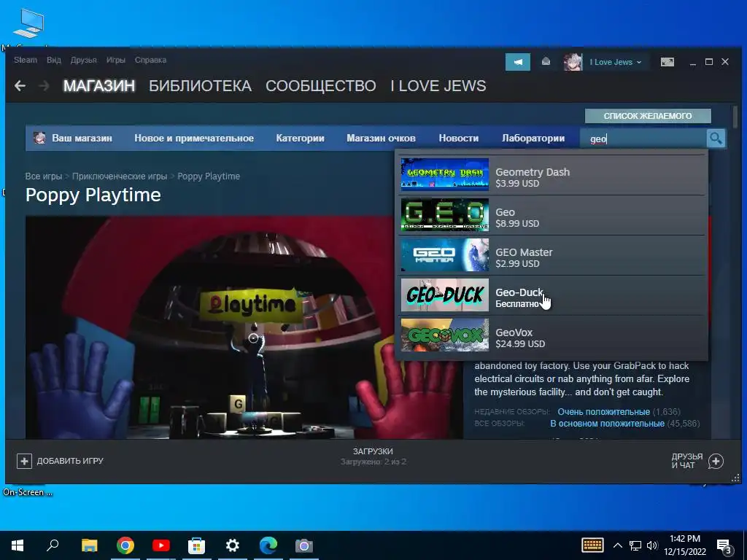Select the Geo $8.99 search result
This screenshot has width=747, height=560.
(552, 215)
